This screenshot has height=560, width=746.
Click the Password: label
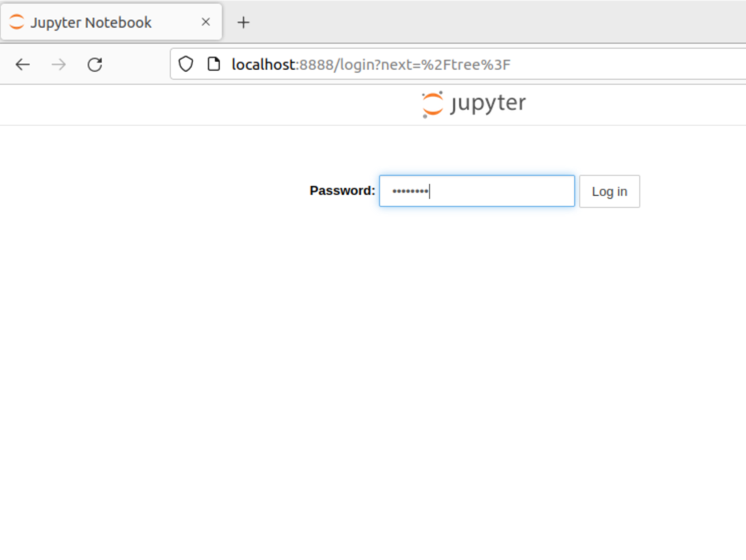point(342,191)
